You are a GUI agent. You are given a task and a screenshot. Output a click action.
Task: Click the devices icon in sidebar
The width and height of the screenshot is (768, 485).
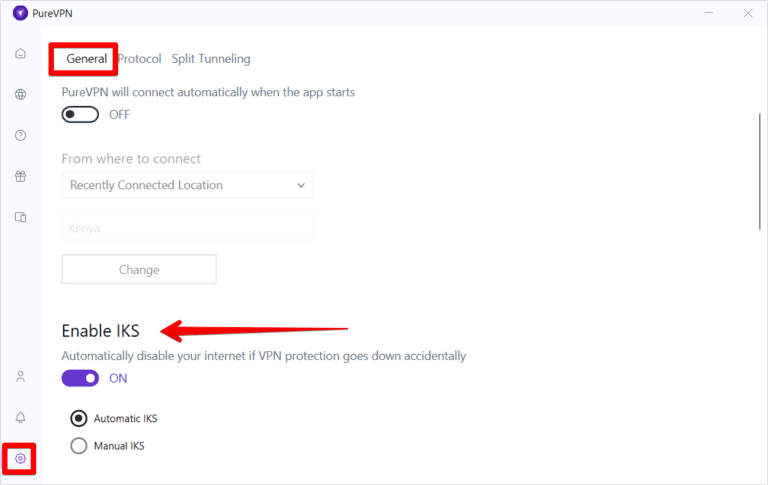20,217
